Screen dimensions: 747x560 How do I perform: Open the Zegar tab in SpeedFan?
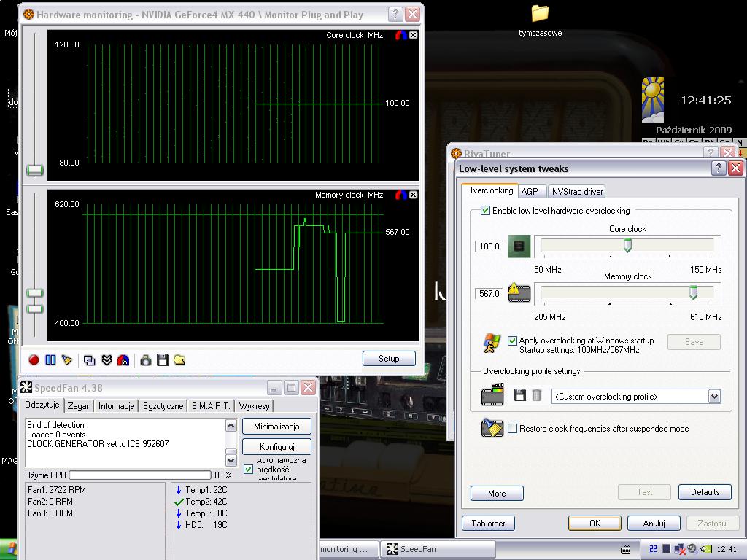pyautogui.click(x=78, y=406)
